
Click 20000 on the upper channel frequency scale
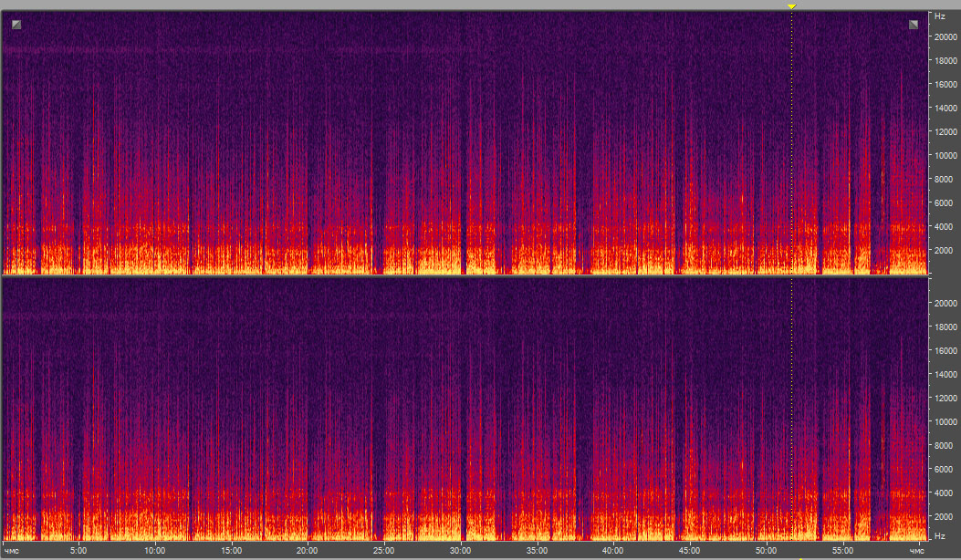(944, 37)
